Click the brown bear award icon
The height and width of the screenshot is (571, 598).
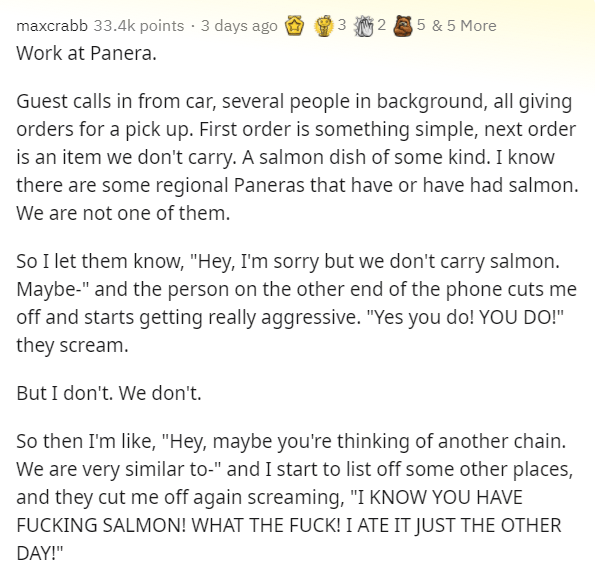point(403,26)
